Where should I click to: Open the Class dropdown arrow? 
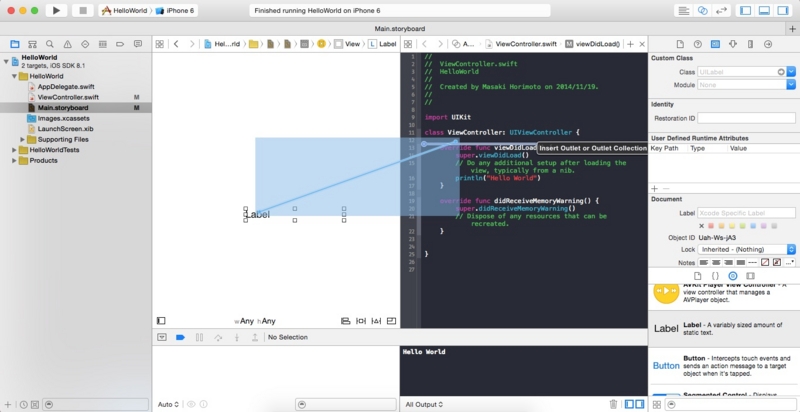(791, 72)
